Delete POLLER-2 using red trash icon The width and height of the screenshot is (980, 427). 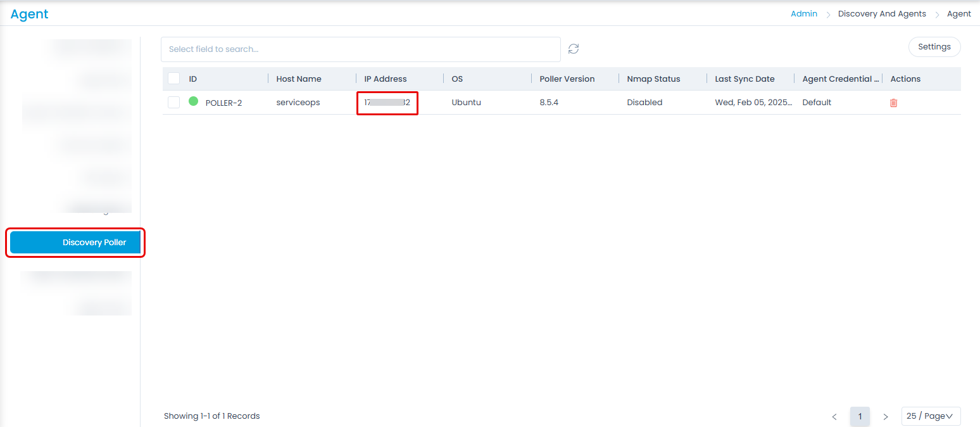point(893,103)
